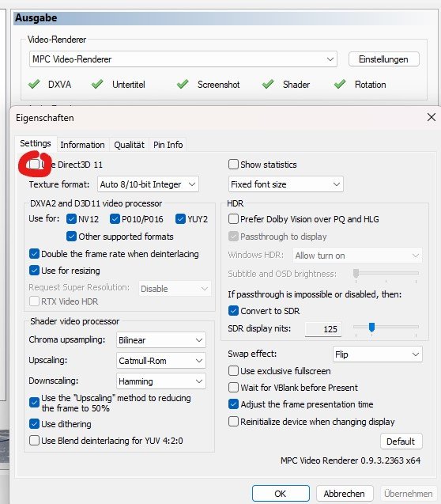Enable Use Direct3D 11 checkbox
Viewport: 441px width, 504px height.
34,165
